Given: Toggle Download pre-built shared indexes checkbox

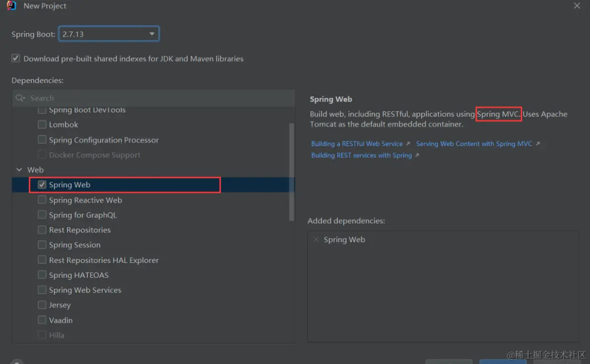Looking at the screenshot, I should pyautogui.click(x=15, y=58).
